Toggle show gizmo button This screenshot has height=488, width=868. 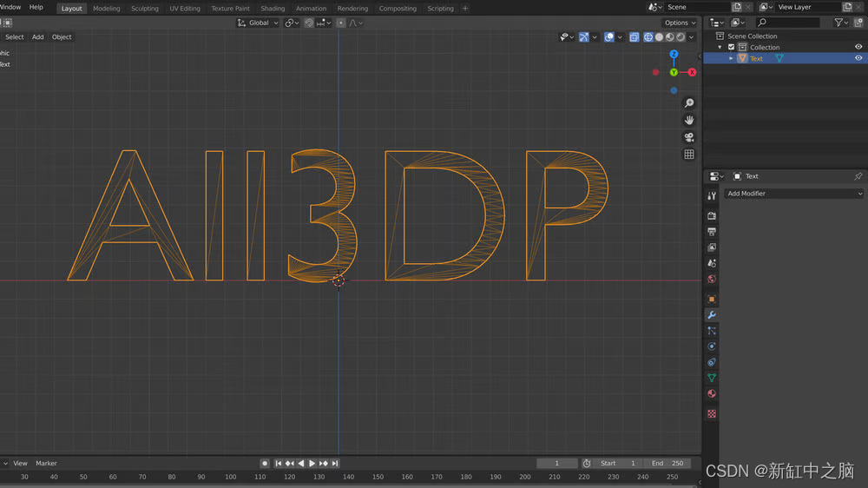(x=583, y=37)
